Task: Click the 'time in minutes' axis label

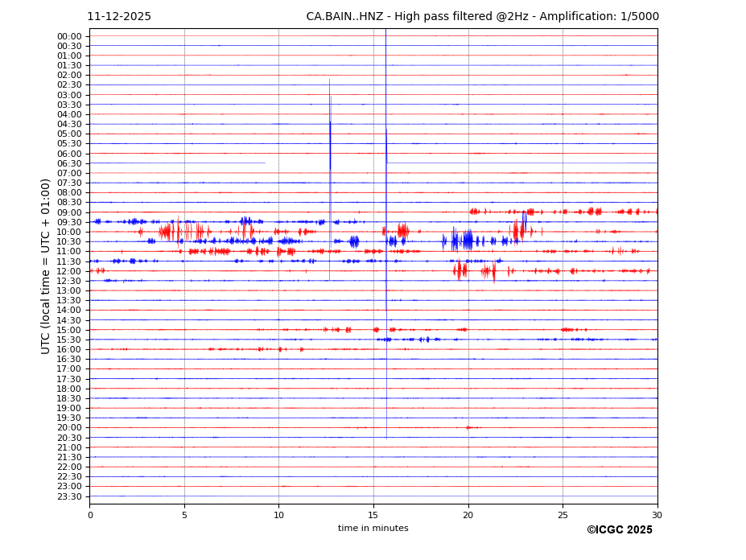Action: click(x=373, y=529)
